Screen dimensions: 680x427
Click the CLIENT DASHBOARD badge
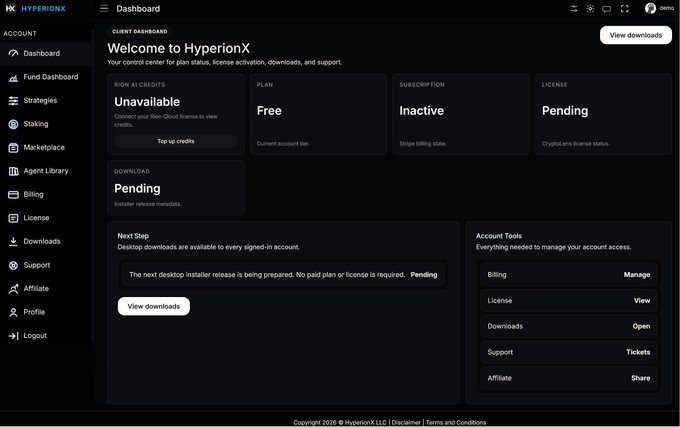pos(140,31)
